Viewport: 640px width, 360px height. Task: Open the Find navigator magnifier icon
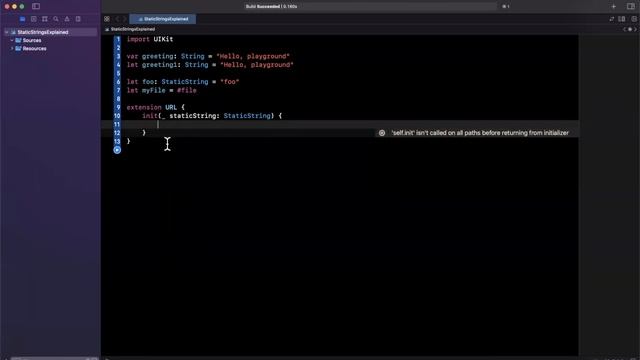(56, 19)
